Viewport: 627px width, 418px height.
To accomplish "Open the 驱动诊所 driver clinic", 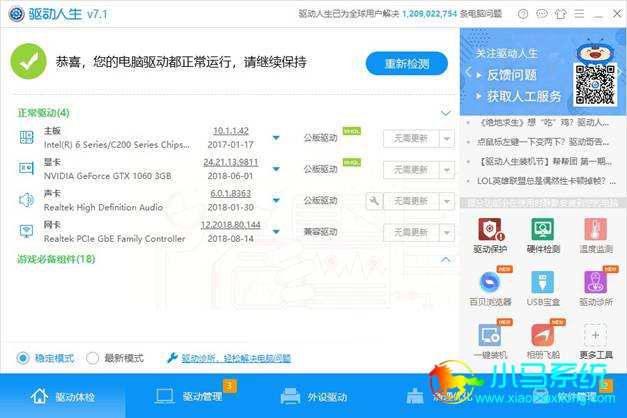I will [x=596, y=287].
